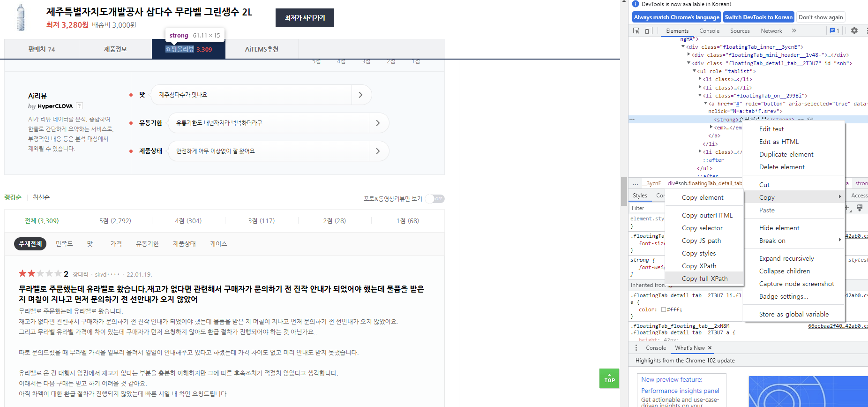
Task: Select Delete element
Action: coord(793,167)
